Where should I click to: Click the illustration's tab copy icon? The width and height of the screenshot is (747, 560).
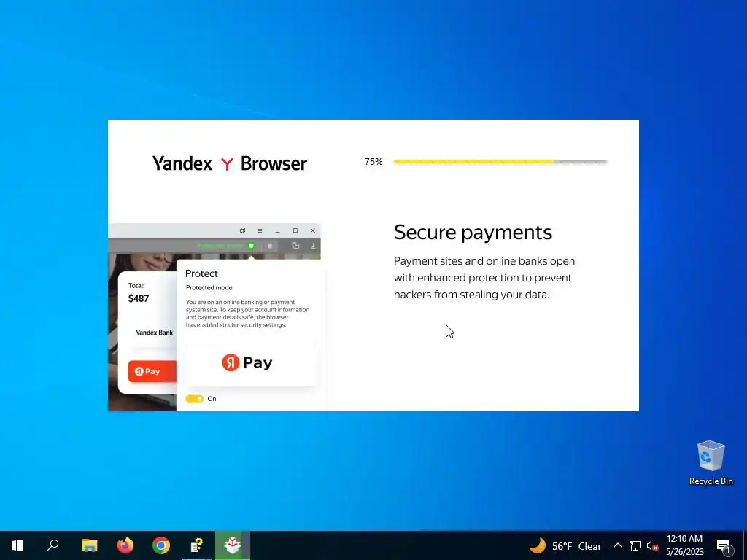(x=242, y=230)
